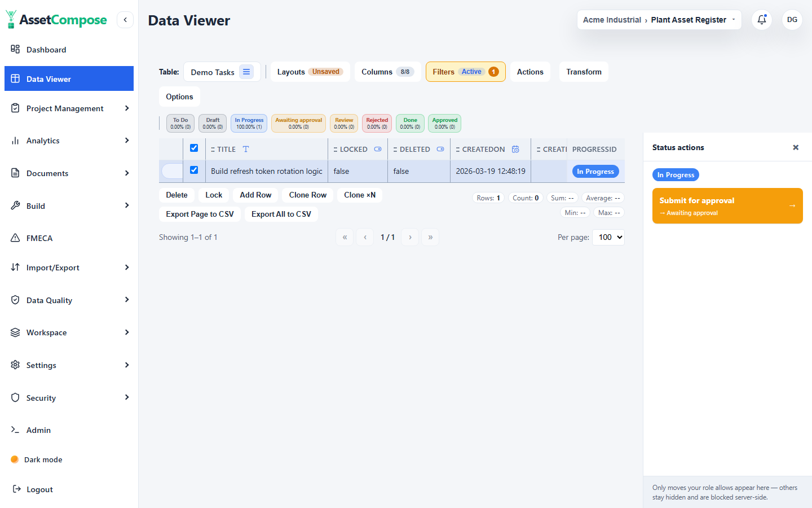Expand the Analytics submenu chevron
The width and height of the screenshot is (812, 508).
tap(127, 140)
